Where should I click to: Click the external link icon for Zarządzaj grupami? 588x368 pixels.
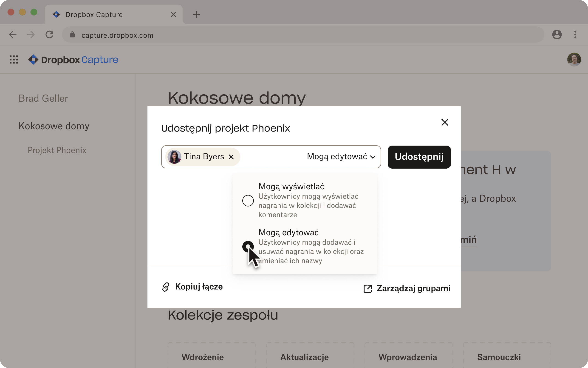(368, 289)
